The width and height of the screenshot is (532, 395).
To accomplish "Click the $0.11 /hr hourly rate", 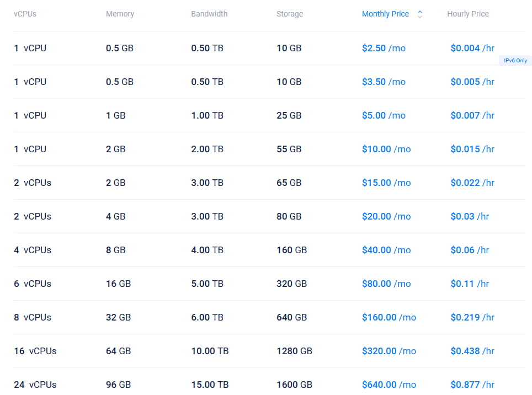I will coord(470,284).
